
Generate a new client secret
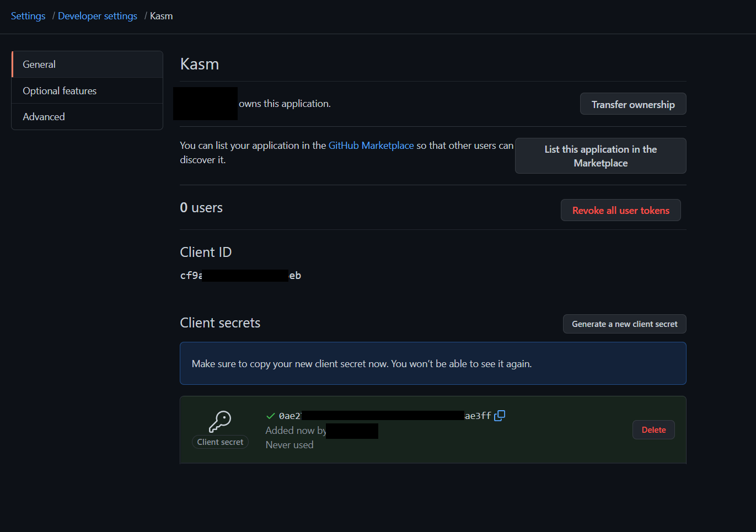624,324
